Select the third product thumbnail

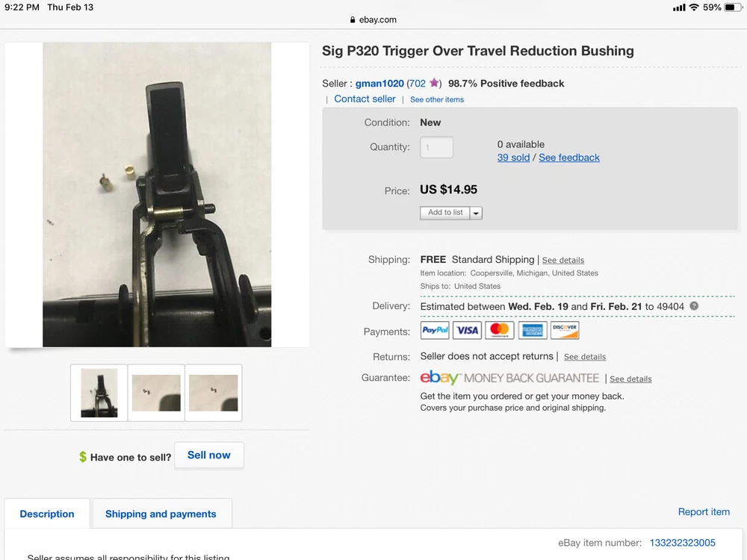[x=214, y=393]
